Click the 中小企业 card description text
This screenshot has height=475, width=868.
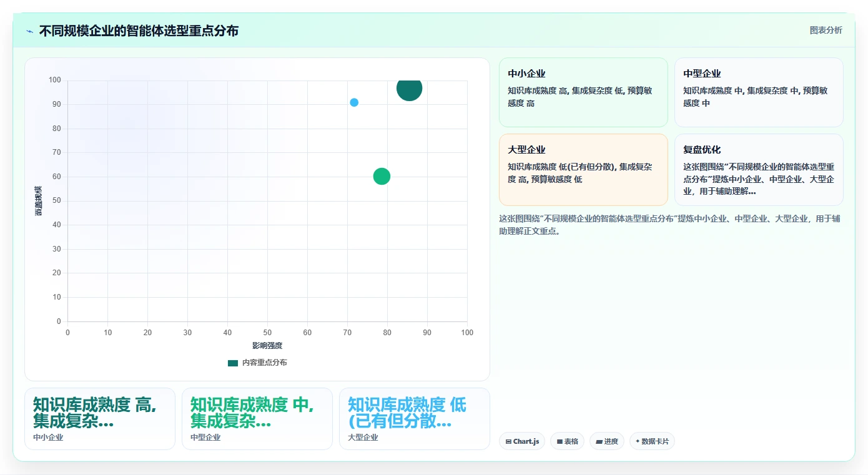[580, 97]
